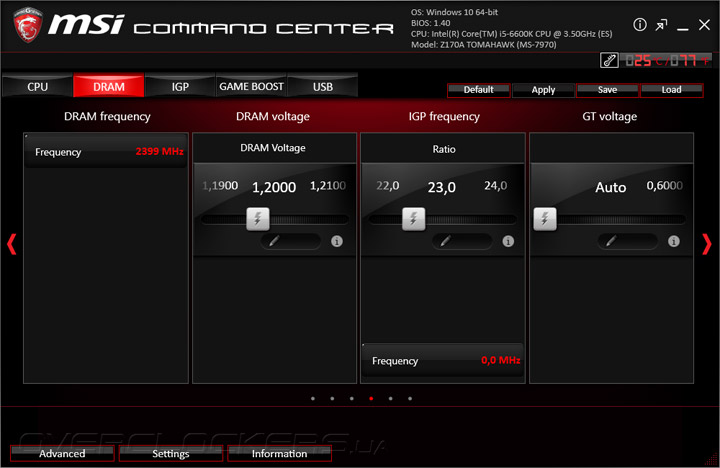Click the GT voltage heading

click(609, 117)
